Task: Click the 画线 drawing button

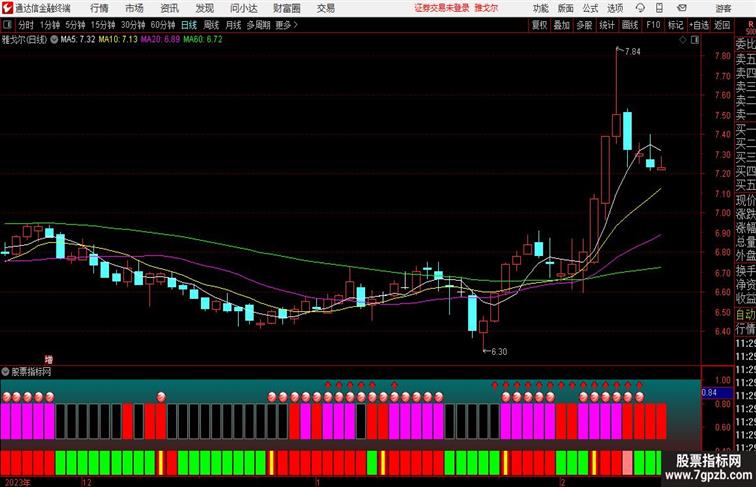Action: [630, 25]
